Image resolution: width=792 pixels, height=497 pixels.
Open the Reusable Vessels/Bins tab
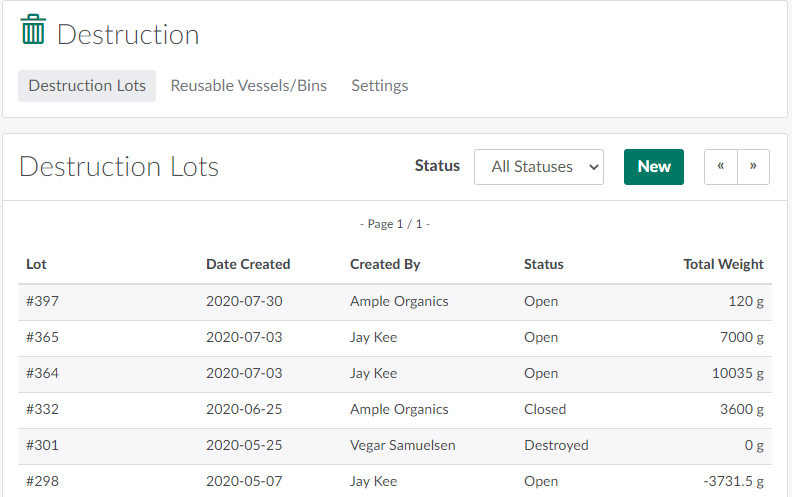point(248,86)
